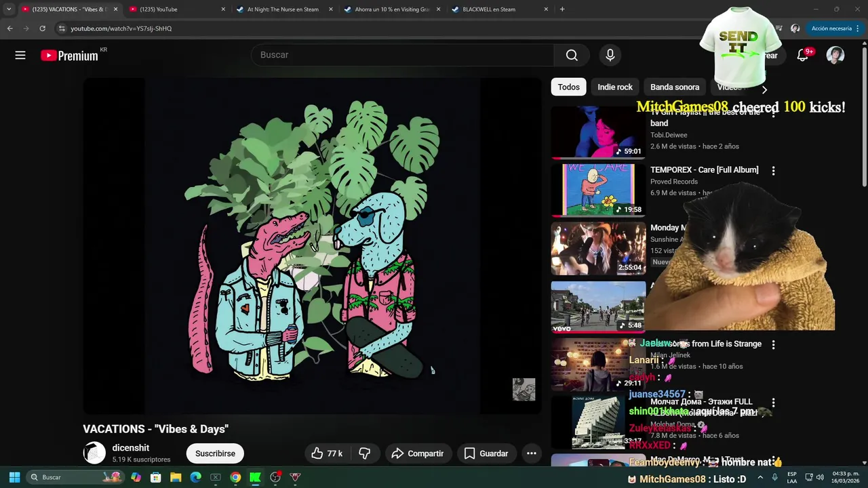Image resolution: width=868 pixels, height=488 pixels.
Task: Open Microsoft Store from taskbar
Action: click(x=156, y=477)
